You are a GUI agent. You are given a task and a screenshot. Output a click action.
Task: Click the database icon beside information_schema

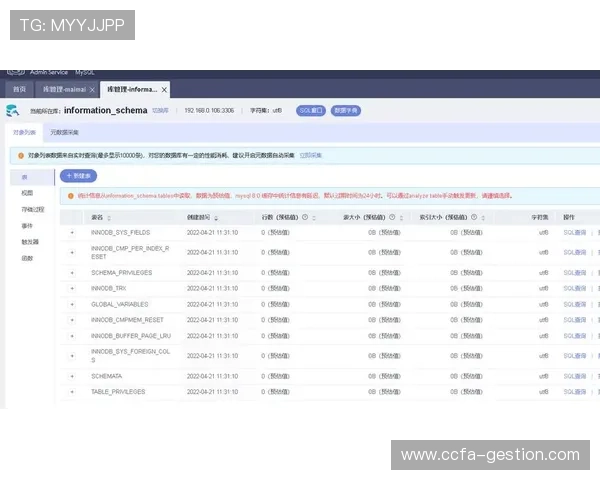coord(13,111)
